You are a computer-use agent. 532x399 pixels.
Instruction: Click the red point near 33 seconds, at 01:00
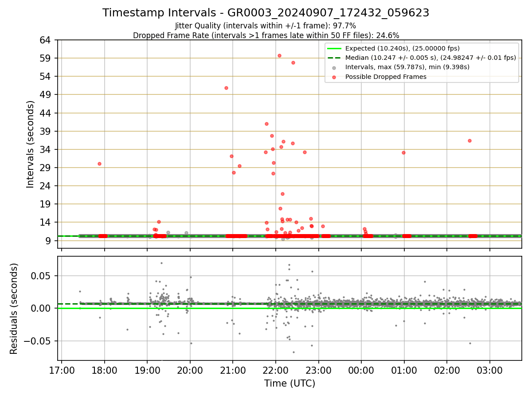point(403,153)
